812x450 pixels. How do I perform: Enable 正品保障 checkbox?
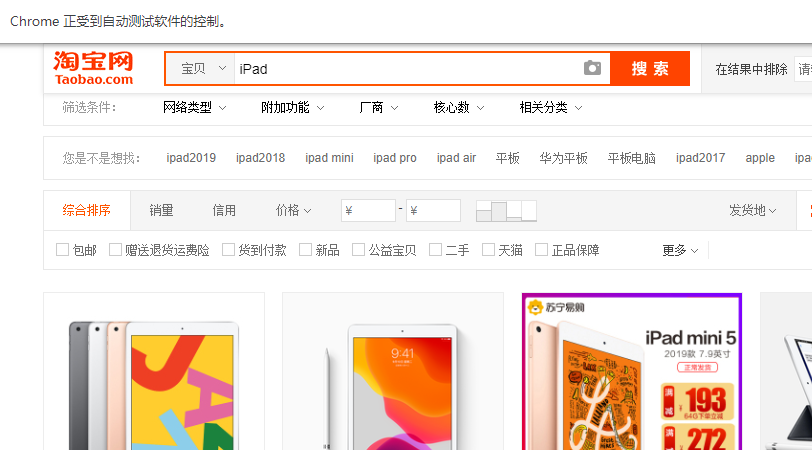pos(541,250)
